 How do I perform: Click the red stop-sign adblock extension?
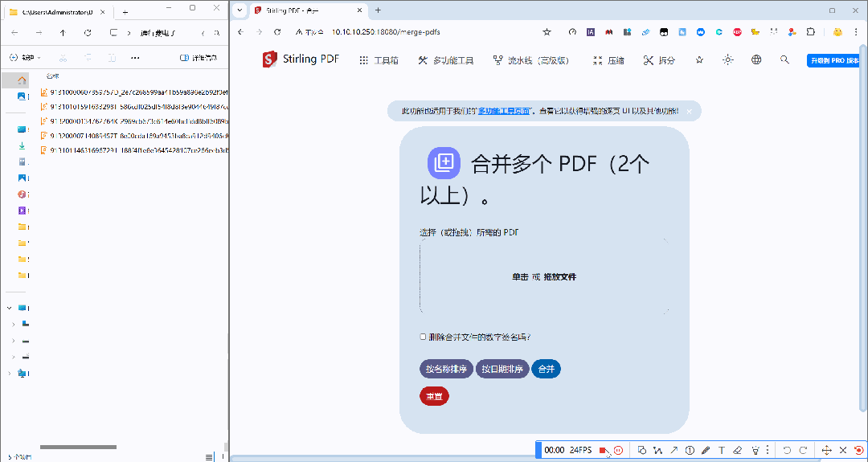(737, 32)
